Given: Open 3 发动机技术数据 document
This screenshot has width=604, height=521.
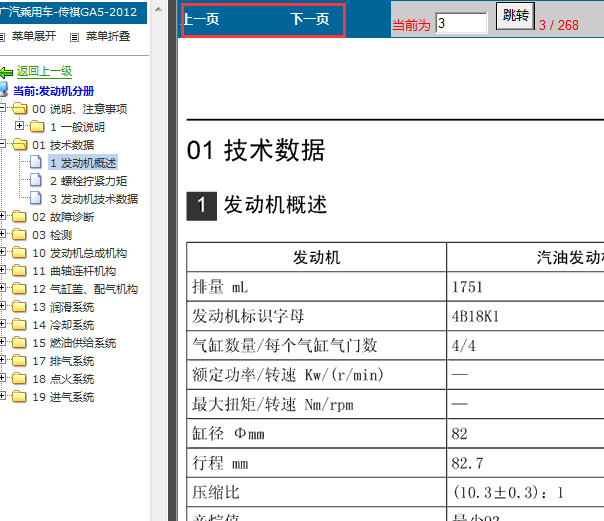Looking at the screenshot, I should click(94, 199).
